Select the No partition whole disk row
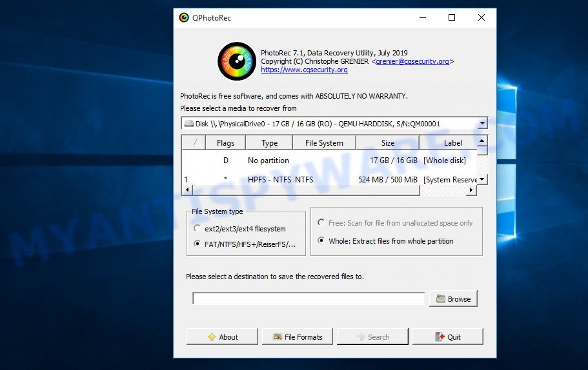The image size is (588, 370). [329, 161]
